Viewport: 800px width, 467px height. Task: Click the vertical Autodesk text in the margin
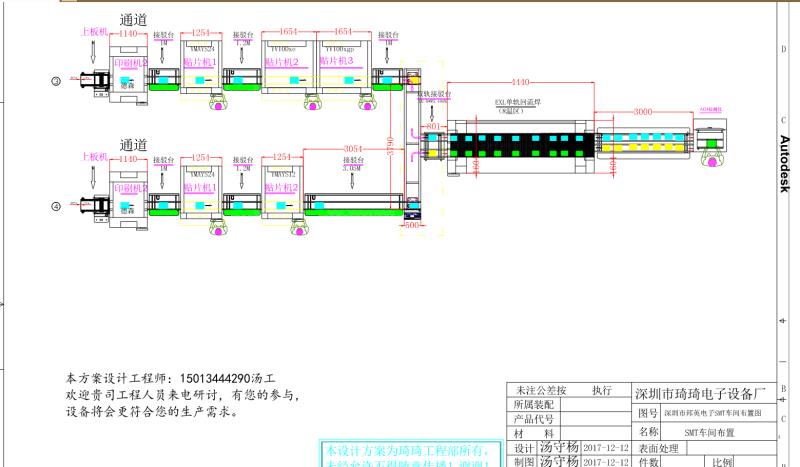[x=784, y=160]
